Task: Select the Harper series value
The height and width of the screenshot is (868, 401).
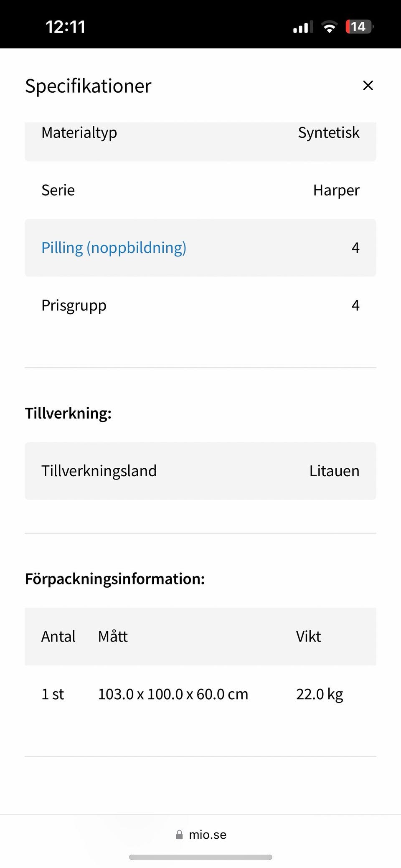Action: [336, 190]
